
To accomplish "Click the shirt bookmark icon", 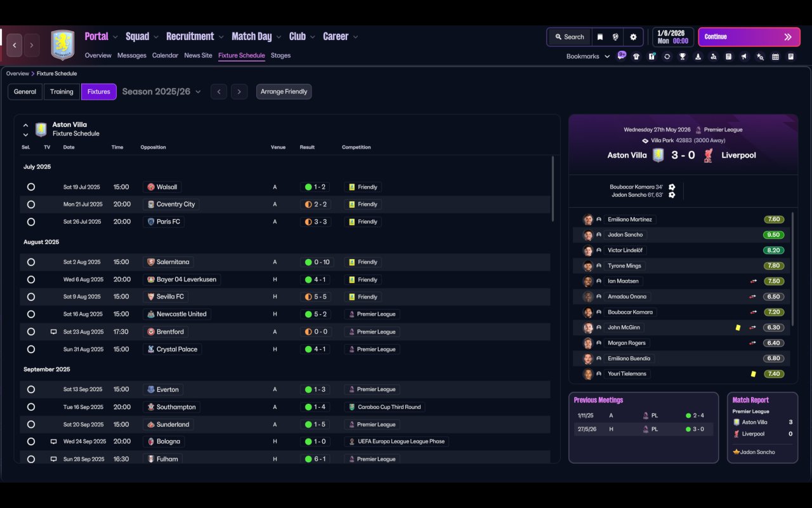I will (x=636, y=57).
